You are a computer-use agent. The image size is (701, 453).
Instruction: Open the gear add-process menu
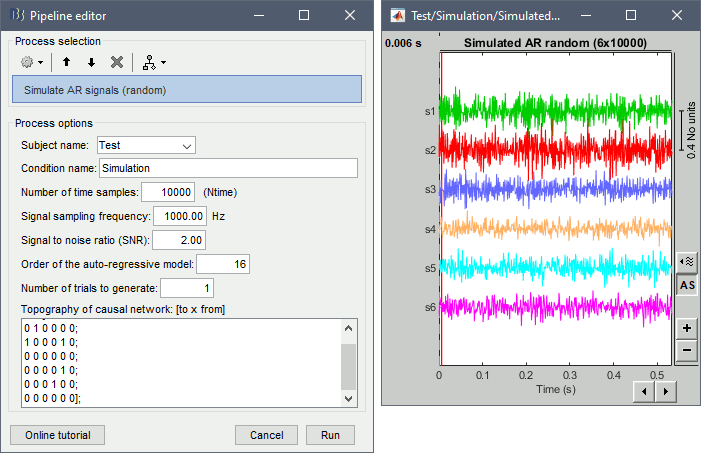click(31, 62)
